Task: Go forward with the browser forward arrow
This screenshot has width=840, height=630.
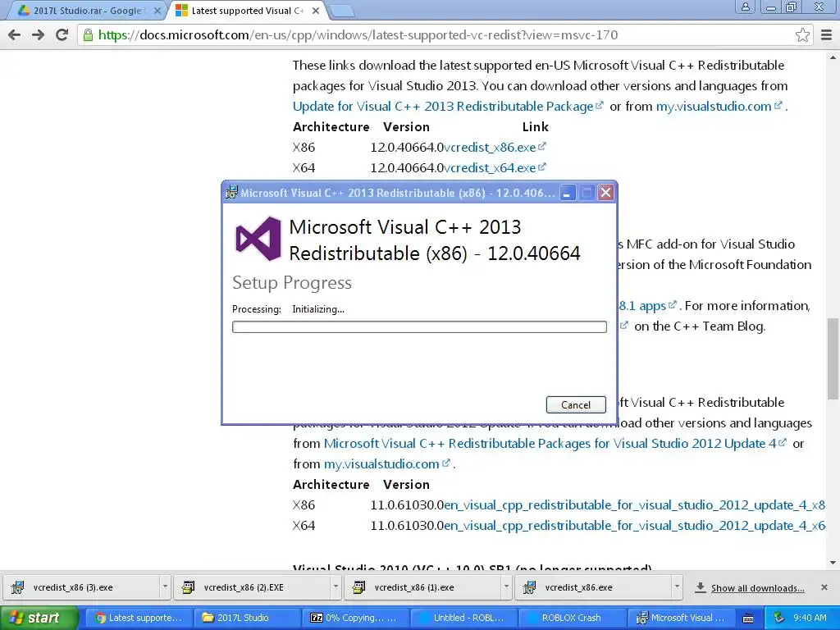Action: click(x=38, y=35)
